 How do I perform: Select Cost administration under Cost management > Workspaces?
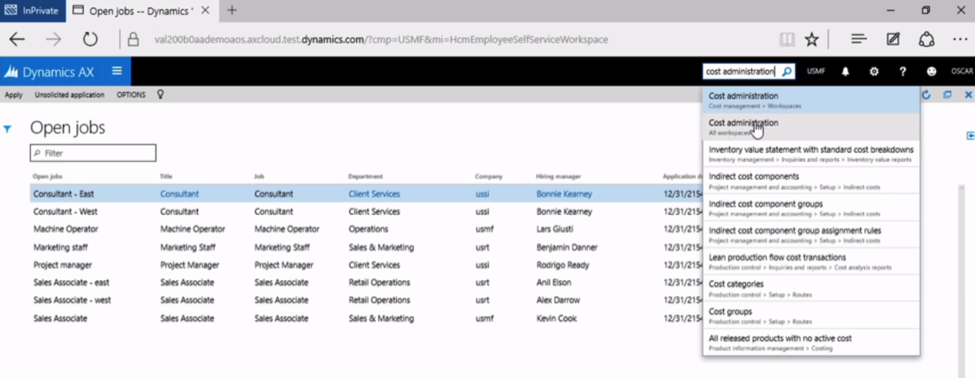click(x=811, y=100)
